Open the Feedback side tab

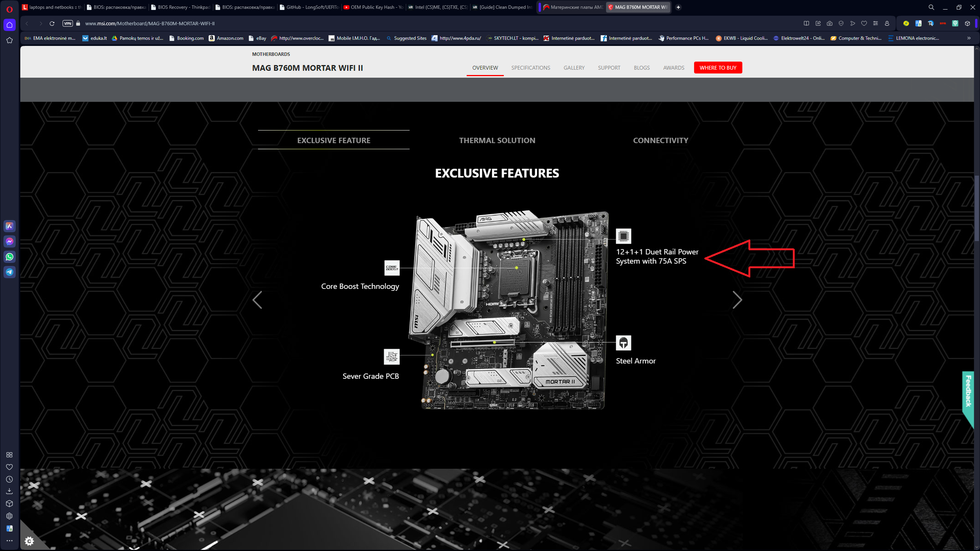pos(968,391)
